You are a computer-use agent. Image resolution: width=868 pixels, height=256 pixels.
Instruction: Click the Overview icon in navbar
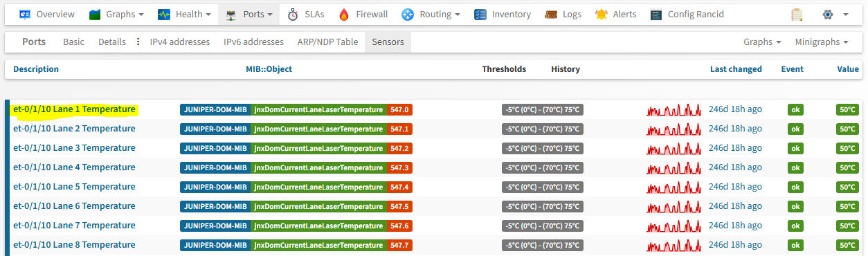click(25, 14)
